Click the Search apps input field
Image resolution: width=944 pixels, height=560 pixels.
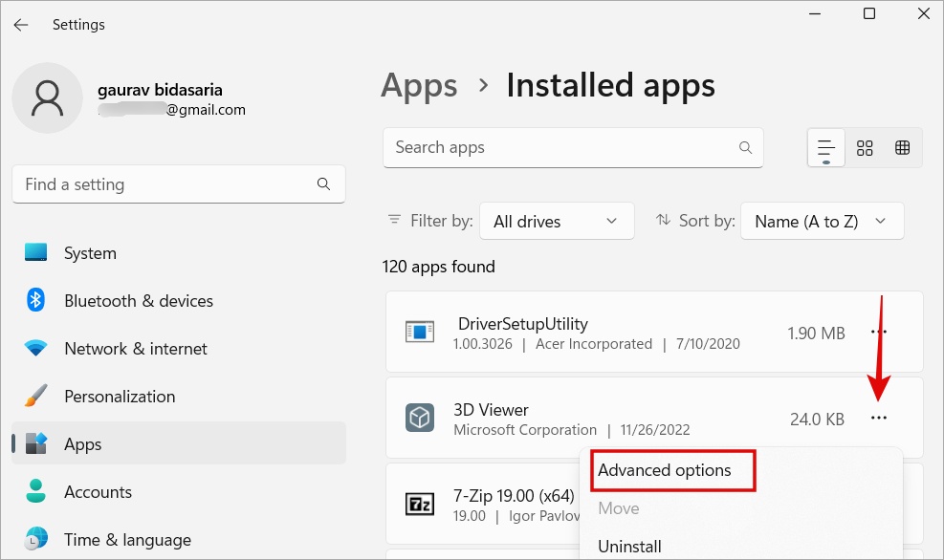click(x=560, y=148)
